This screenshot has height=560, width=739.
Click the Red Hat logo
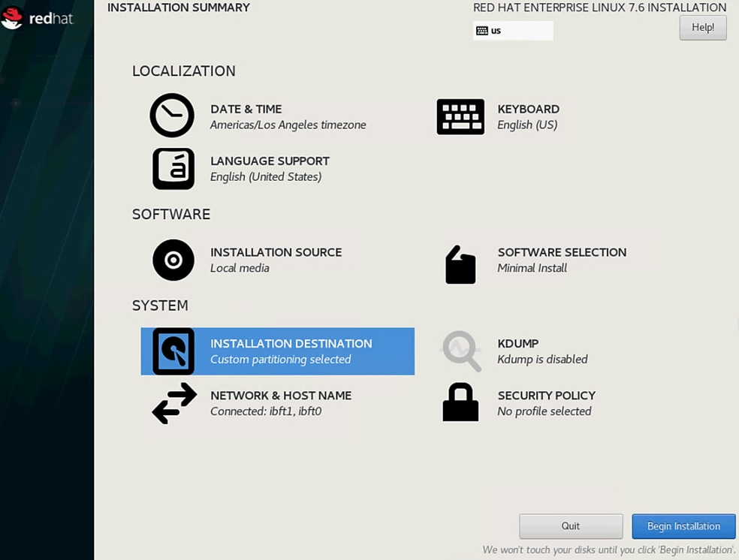37,18
